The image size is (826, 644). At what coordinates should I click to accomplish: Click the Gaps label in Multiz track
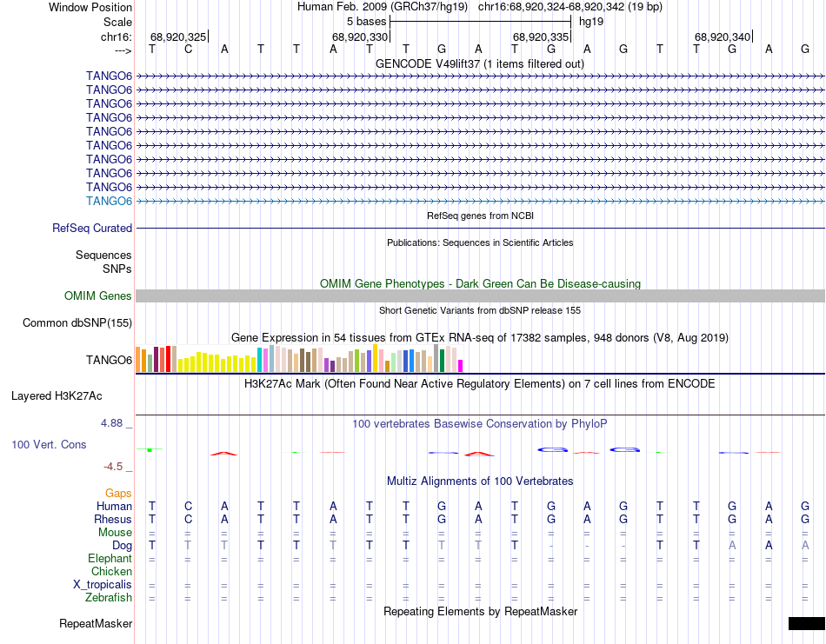tap(118, 493)
